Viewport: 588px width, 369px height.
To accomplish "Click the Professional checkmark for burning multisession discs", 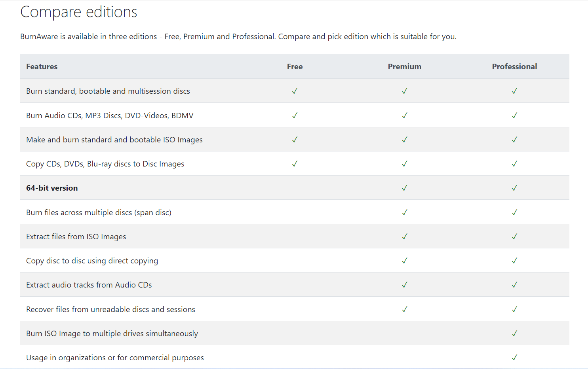I will coord(514,91).
